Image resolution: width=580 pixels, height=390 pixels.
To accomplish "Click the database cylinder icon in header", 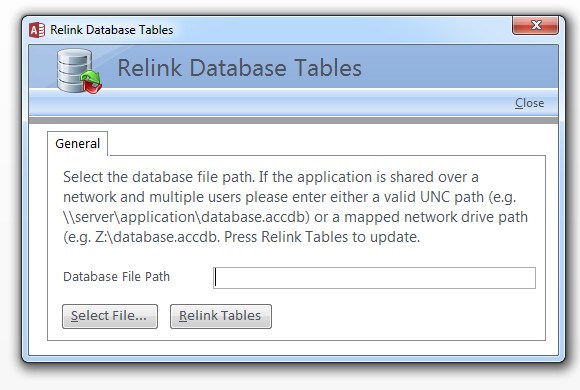I will pyautogui.click(x=74, y=70).
